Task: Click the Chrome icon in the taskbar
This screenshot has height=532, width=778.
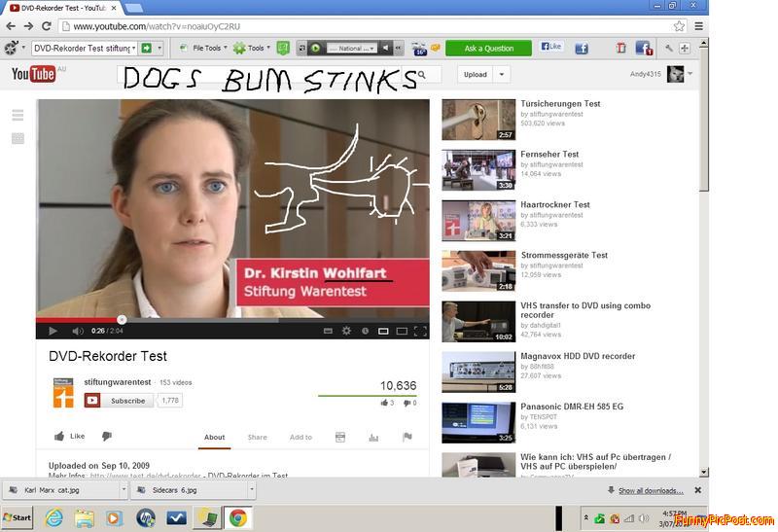Action: 238,518
